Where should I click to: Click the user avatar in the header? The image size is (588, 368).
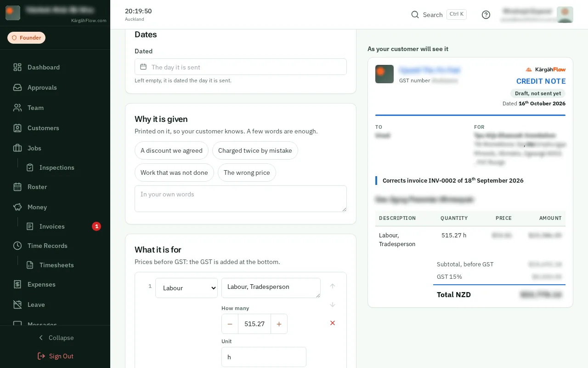[565, 15]
